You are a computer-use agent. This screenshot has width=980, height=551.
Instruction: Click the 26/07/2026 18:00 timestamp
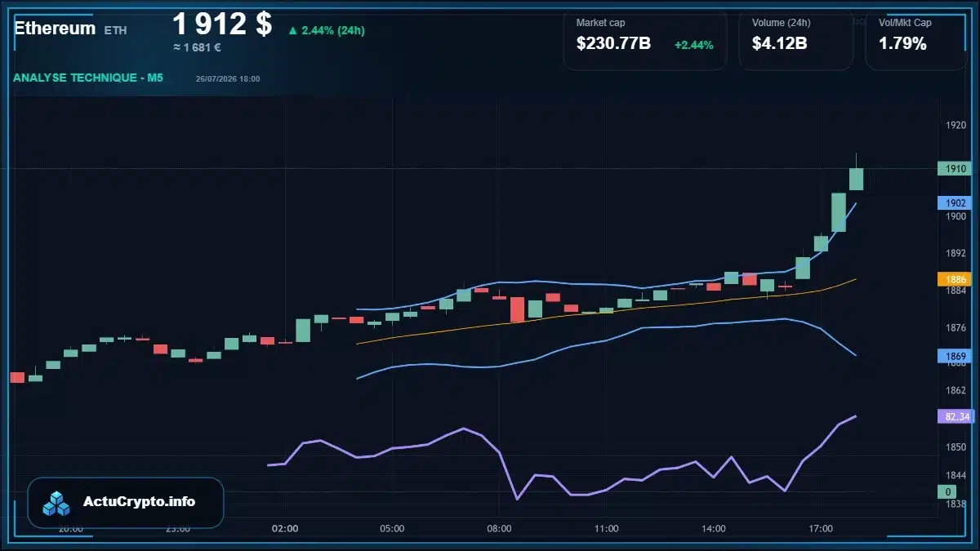click(x=228, y=78)
